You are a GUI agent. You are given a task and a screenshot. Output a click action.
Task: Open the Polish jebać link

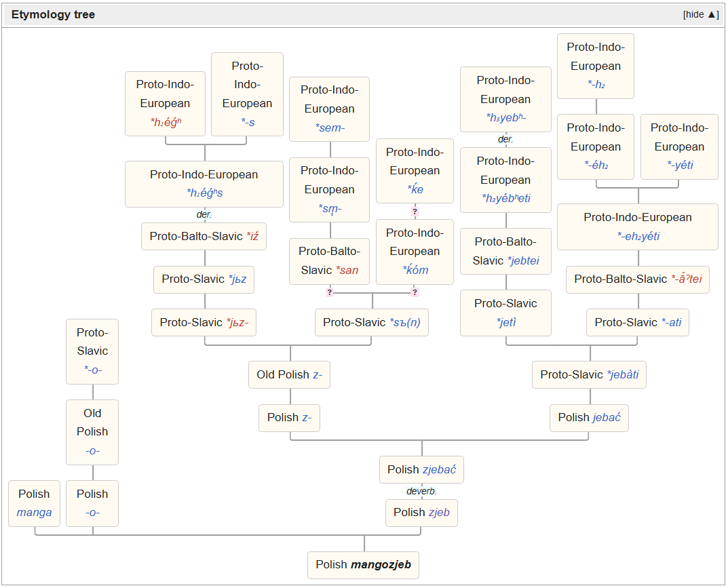tap(607, 417)
